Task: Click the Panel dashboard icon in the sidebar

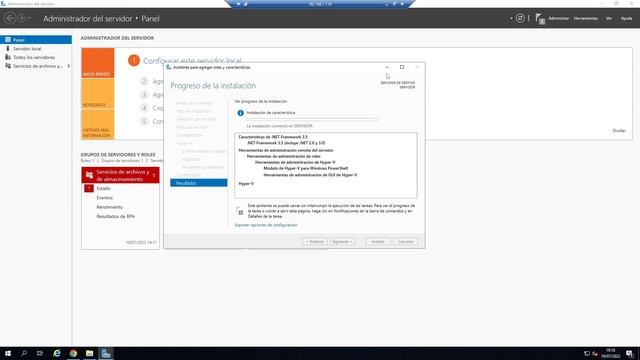Action: 8,40
